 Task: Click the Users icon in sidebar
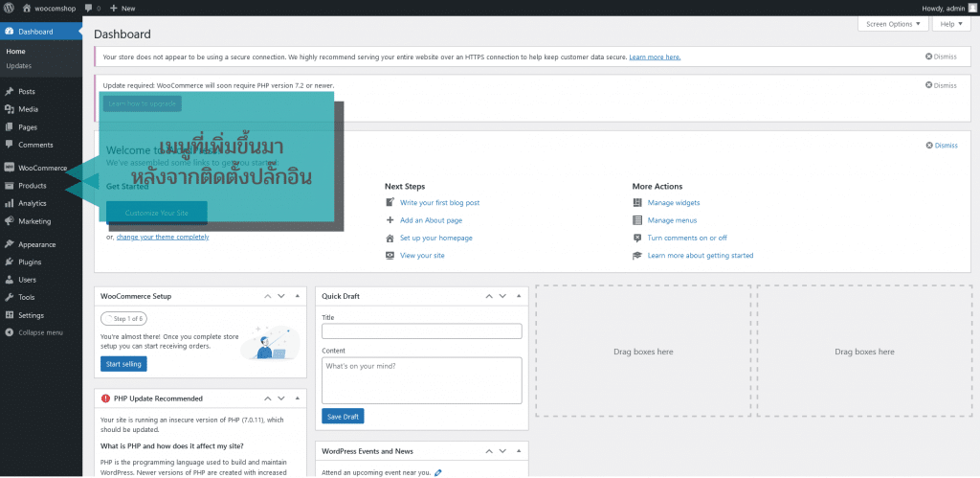[x=9, y=280]
